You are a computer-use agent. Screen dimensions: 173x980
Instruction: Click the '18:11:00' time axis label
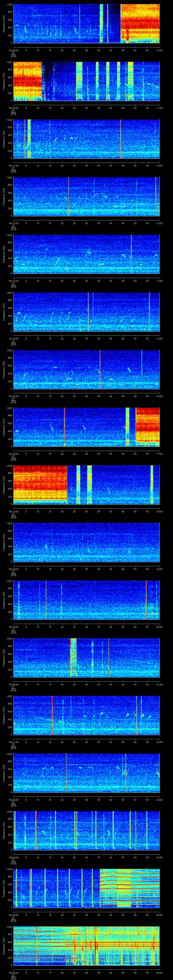pos(13,166)
